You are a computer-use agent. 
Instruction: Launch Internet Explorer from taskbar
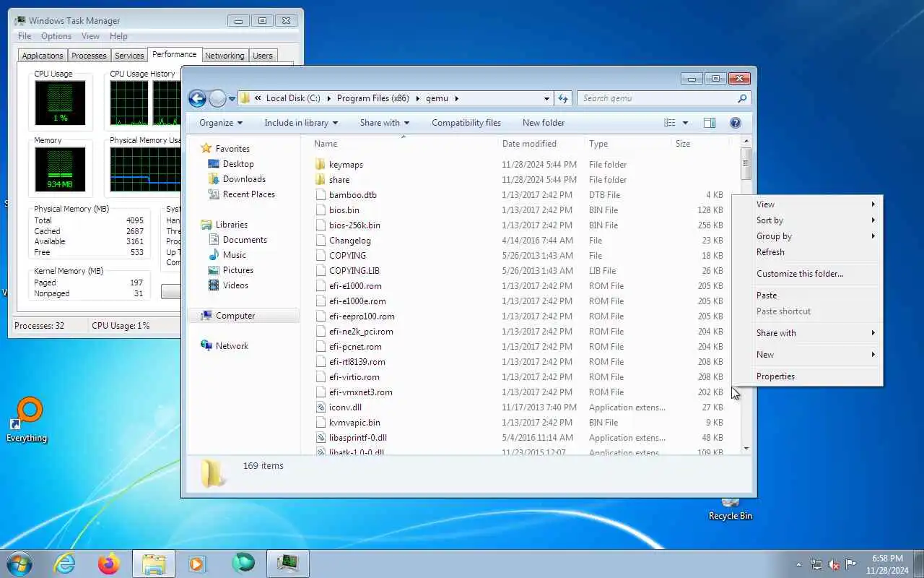pos(65,563)
